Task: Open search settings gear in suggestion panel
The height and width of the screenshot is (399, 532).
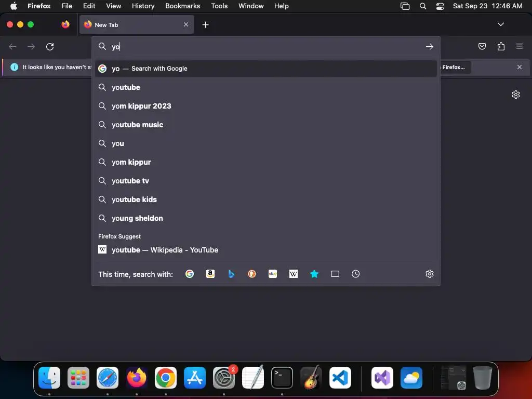Action: pos(430,274)
